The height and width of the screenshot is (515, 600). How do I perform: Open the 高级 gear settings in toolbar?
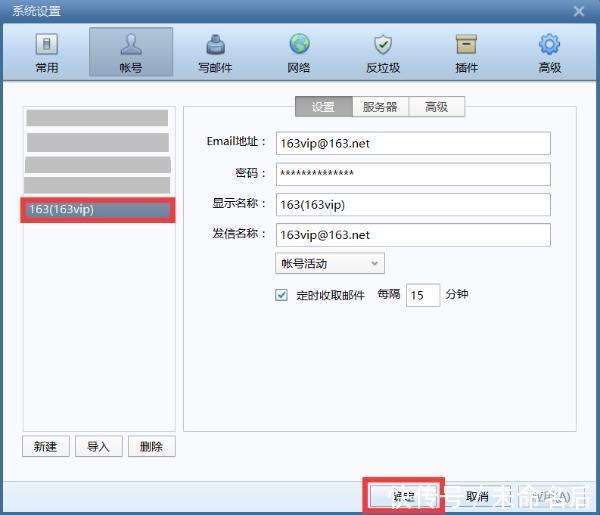tap(550, 52)
